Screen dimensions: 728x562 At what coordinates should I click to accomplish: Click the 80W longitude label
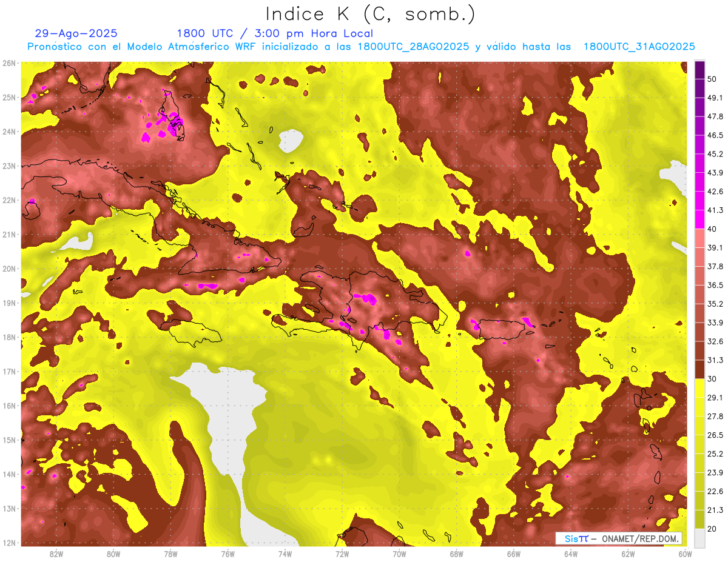113,554
